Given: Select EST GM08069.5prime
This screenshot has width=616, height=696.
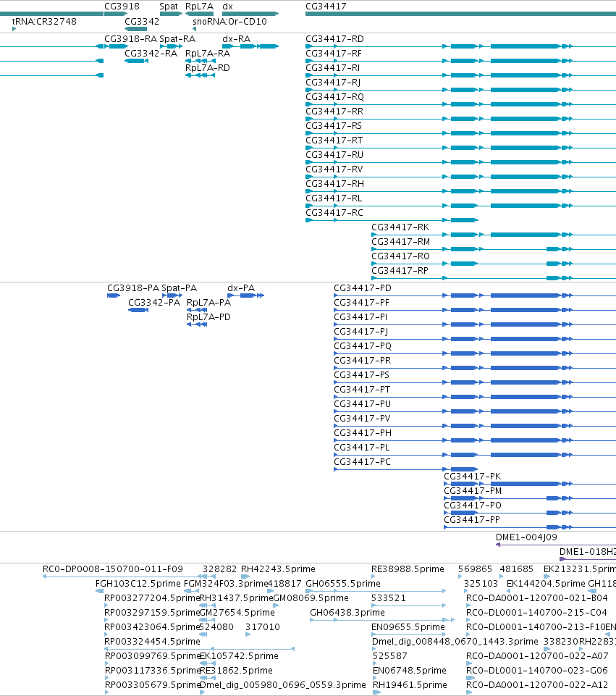Looking at the screenshot, I should tap(311, 598).
